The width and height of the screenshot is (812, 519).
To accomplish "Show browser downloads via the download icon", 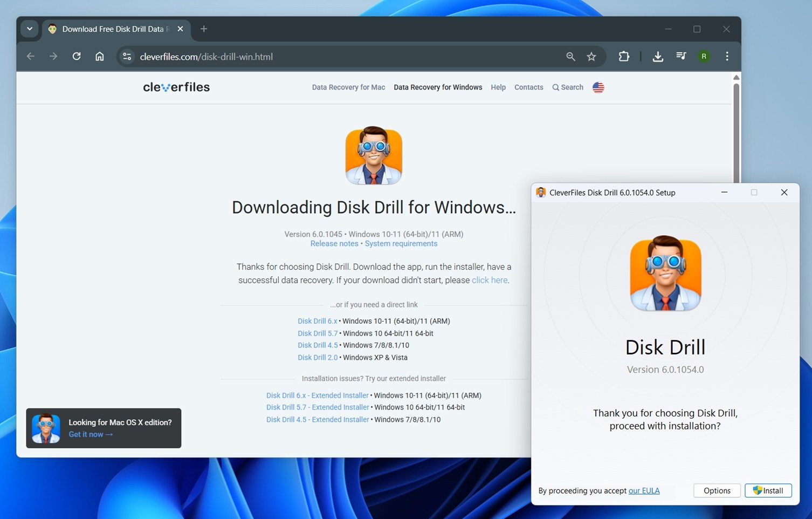I will [658, 57].
